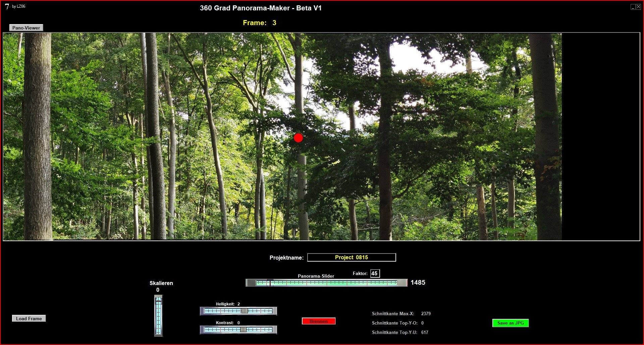Select the Faktor value box
The image size is (644, 345).
click(x=375, y=273)
